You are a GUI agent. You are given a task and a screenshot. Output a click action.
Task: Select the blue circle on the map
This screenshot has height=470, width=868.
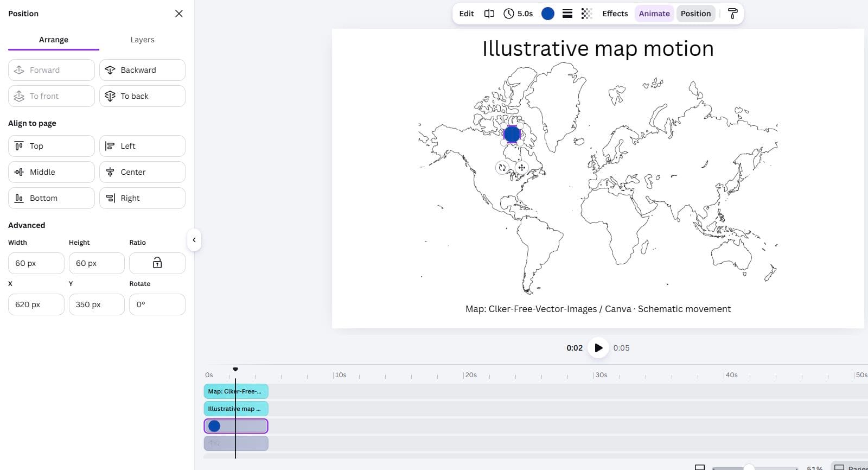(x=512, y=134)
